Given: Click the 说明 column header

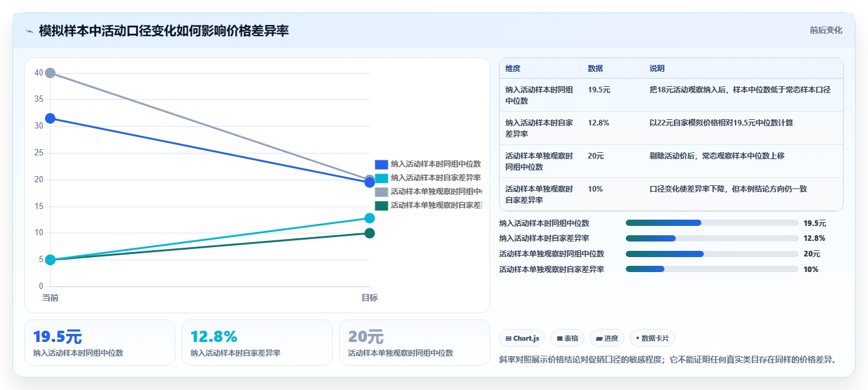Looking at the screenshot, I should (x=657, y=69).
